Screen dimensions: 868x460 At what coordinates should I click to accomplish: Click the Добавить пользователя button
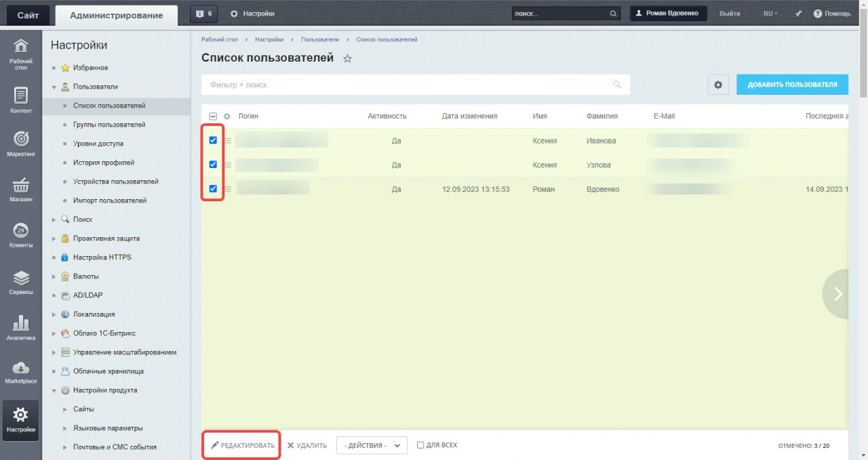click(x=792, y=85)
